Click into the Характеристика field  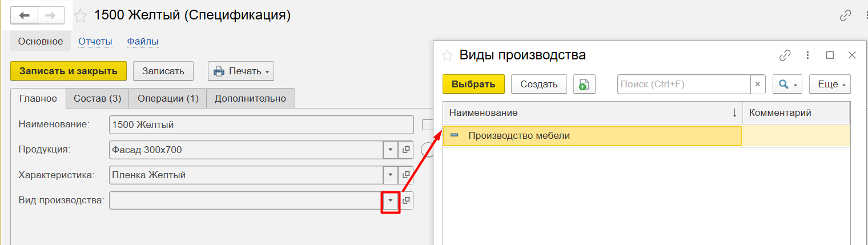(246, 175)
